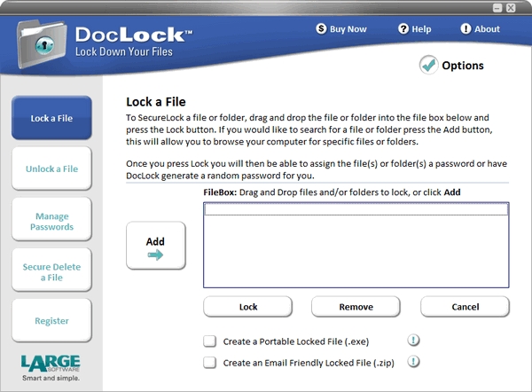The width and height of the screenshot is (532, 392).
Task: Open the Options label text
Action: click(463, 65)
